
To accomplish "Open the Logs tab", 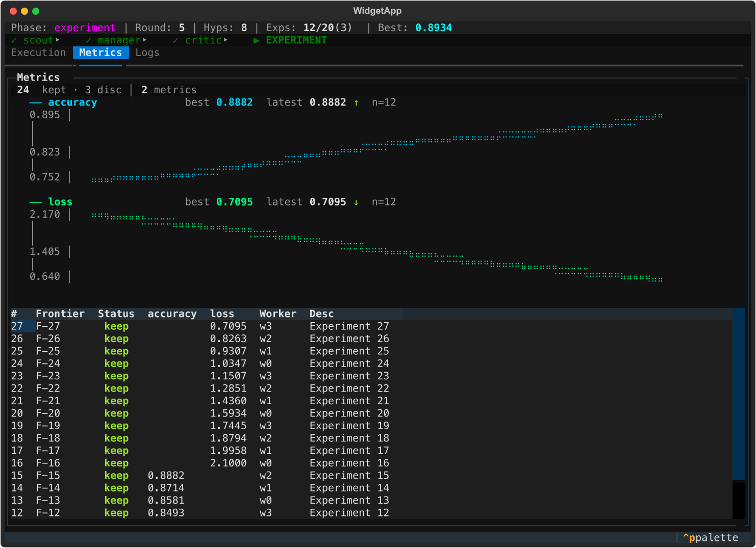I will point(147,53).
